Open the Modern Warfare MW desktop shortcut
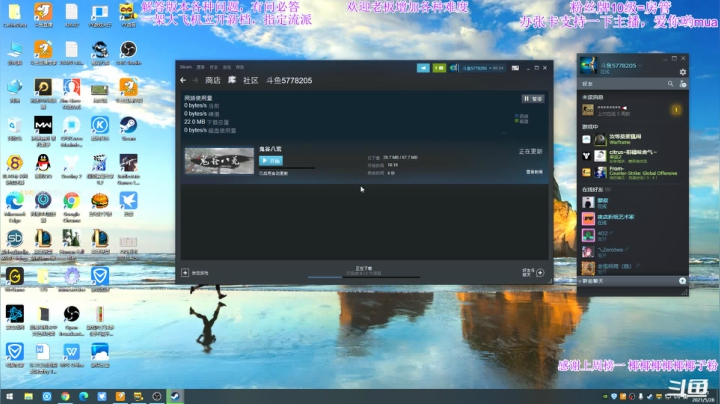 pos(43,131)
